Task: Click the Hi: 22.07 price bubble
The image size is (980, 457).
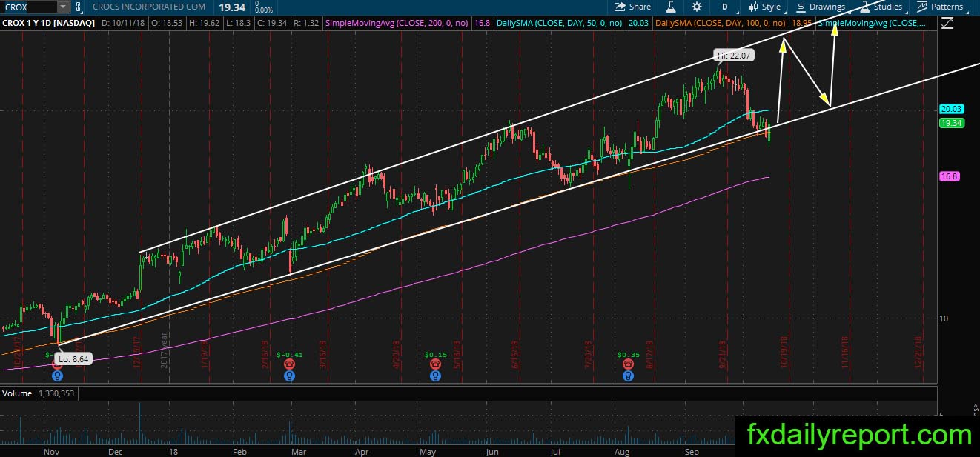Action: (x=734, y=56)
